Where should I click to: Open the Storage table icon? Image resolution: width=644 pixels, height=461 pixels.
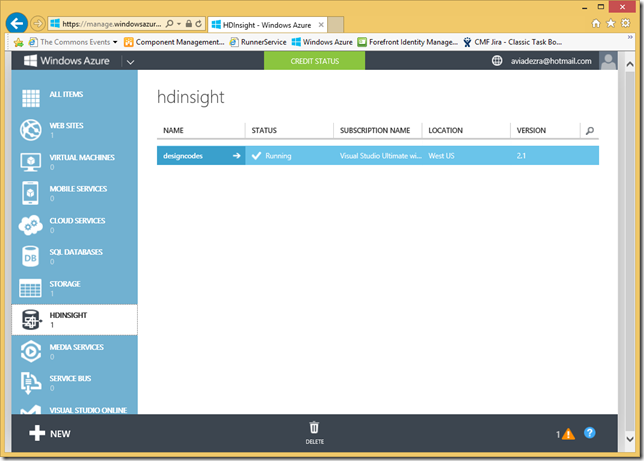coord(30,288)
